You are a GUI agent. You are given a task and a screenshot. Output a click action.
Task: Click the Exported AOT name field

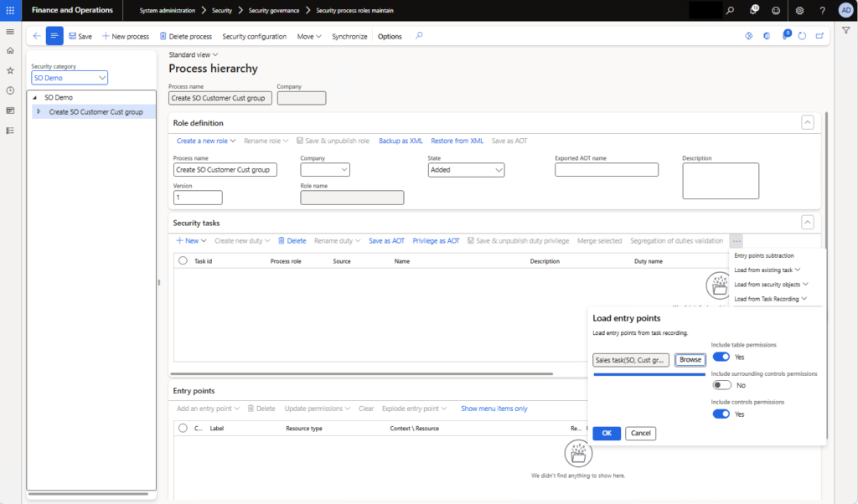(x=606, y=170)
